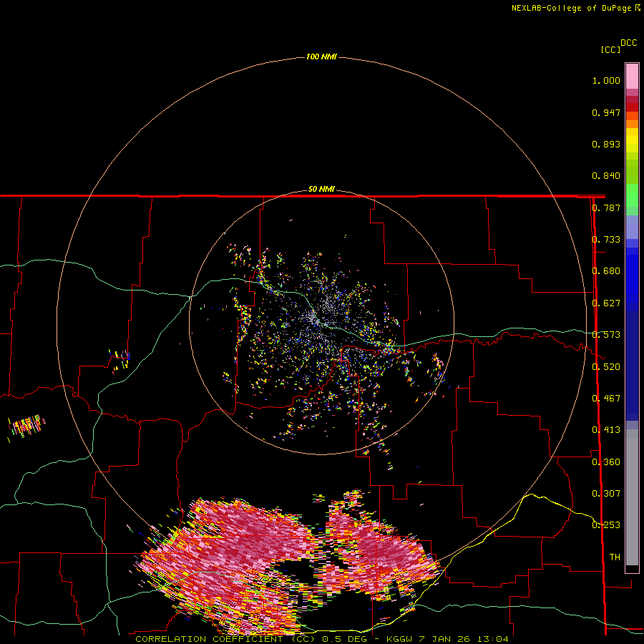Viewport: 644px width, 644px height.
Task: Select the 0.520 scale value
Action: pos(606,366)
